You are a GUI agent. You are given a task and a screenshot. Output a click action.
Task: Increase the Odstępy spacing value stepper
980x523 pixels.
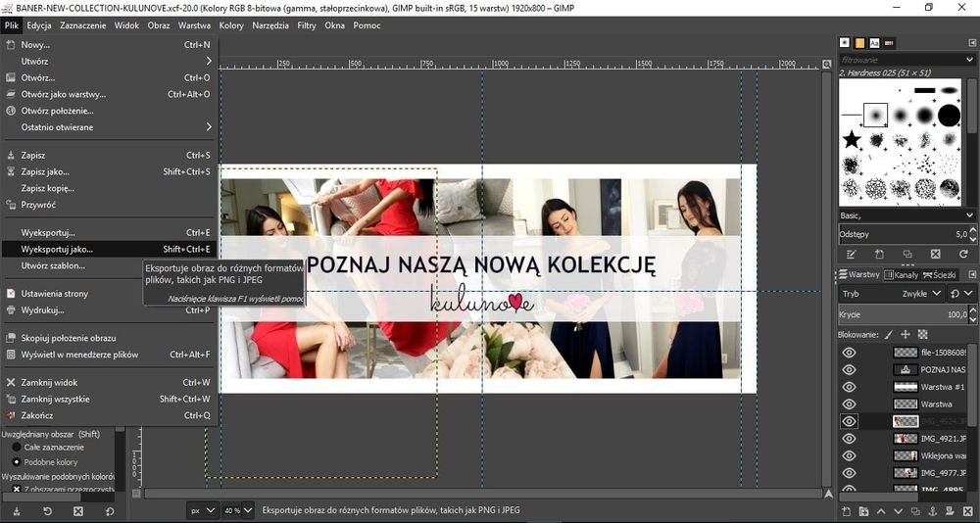[972, 231]
